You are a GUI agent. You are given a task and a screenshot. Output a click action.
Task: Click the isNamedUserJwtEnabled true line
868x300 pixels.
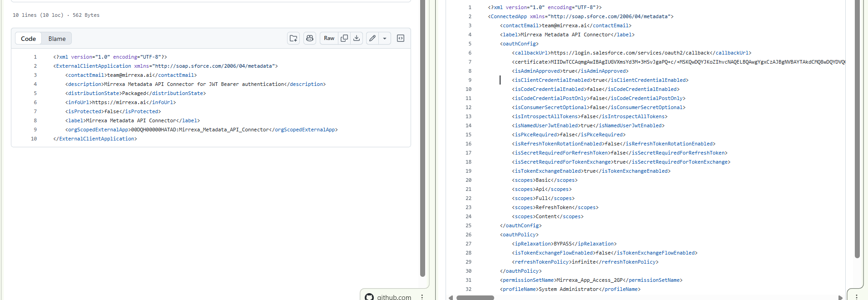click(588, 125)
